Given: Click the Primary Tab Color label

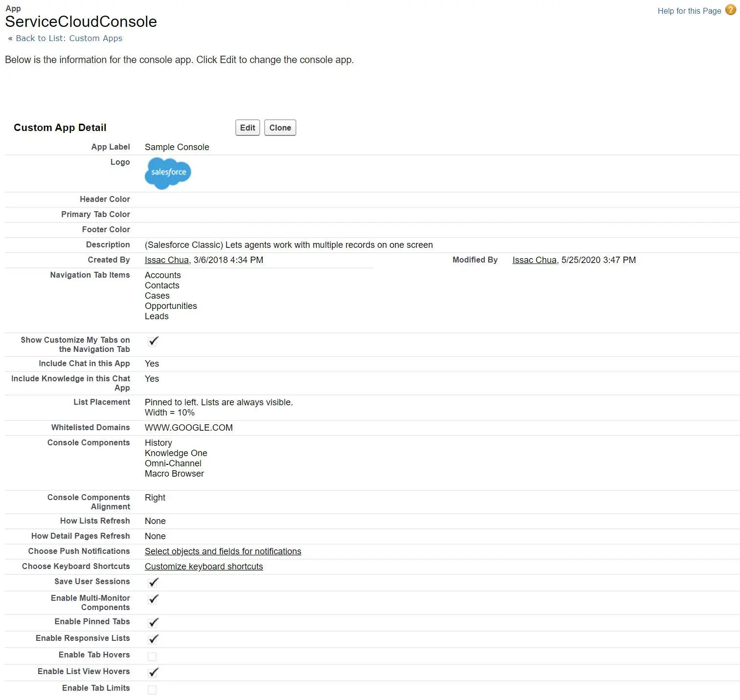Looking at the screenshot, I should pyautogui.click(x=95, y=214).
